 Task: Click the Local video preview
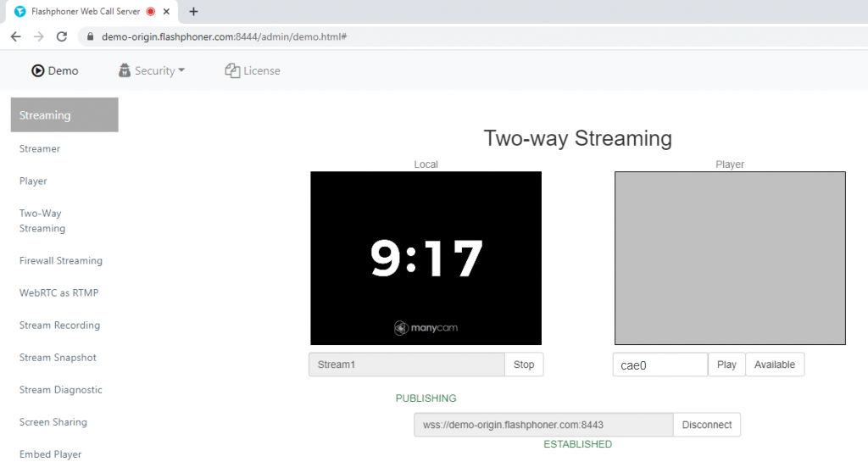(x=426, y=258)
